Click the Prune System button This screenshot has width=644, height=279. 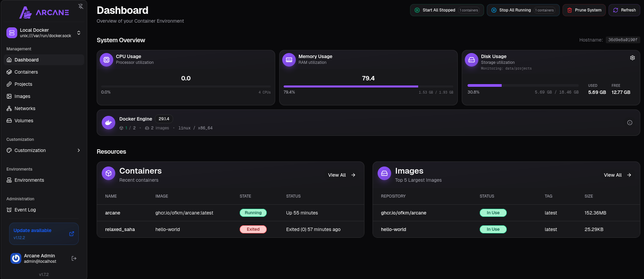[x=584, y=10]
